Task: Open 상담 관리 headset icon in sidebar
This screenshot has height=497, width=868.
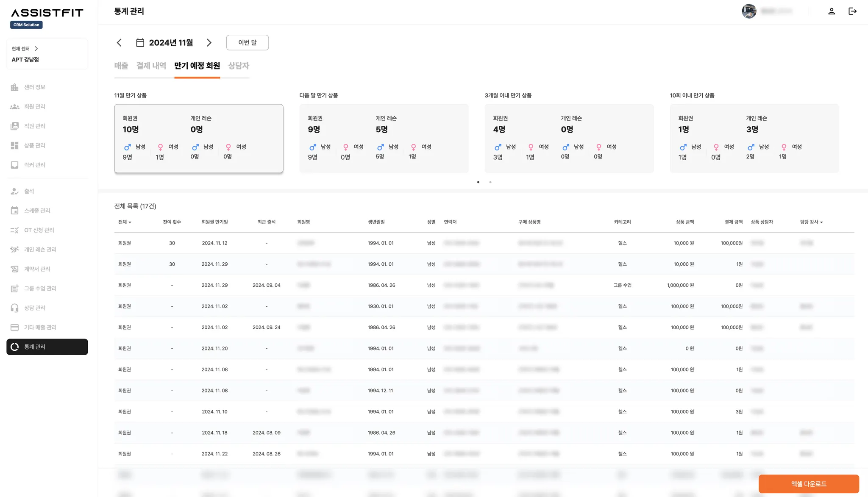Action: (x=14, y=308)
